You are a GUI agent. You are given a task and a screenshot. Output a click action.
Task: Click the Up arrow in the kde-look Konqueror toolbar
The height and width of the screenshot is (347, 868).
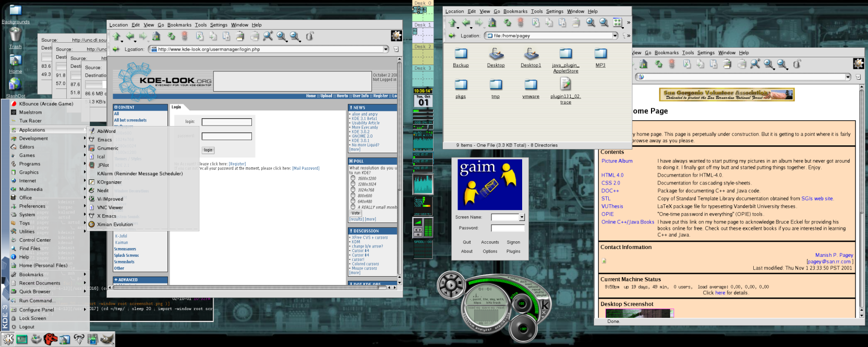pos(116,36)
